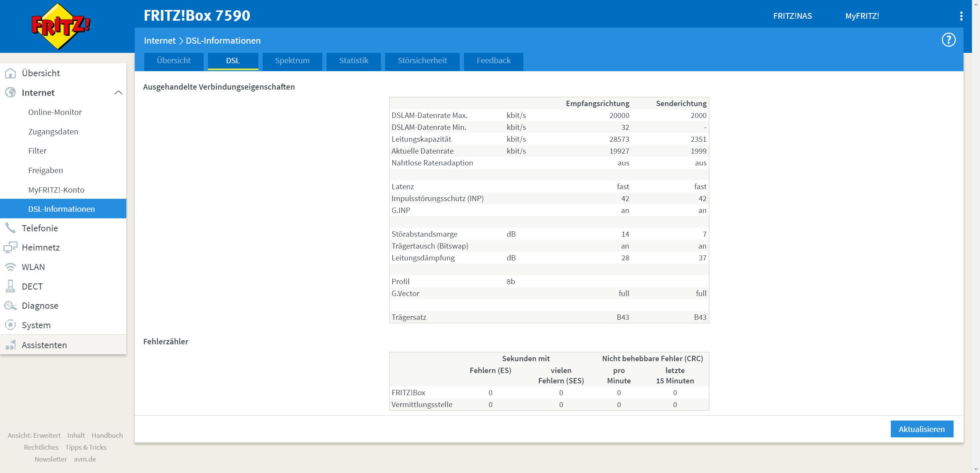Image resolution: width=980 pixels, height=473 pixels.
Task: Click the System gear icon
Action: coord(10,325)
